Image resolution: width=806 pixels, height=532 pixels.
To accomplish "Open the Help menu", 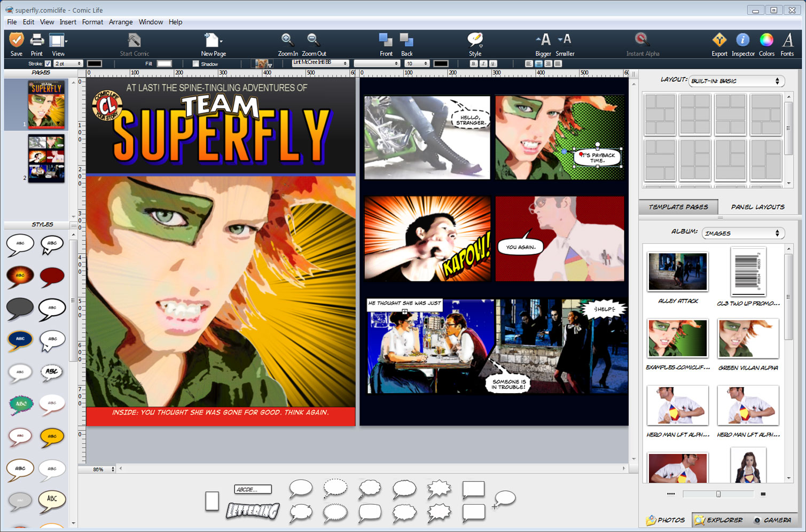I will (175, 22).
